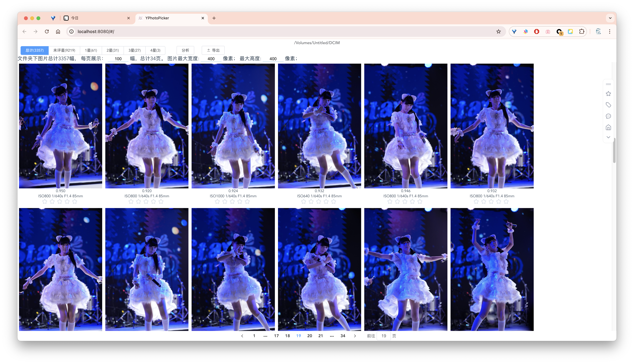Open the tab search dropdown arrow
Viewport: 634px width, 364px height.
(610, 18)
